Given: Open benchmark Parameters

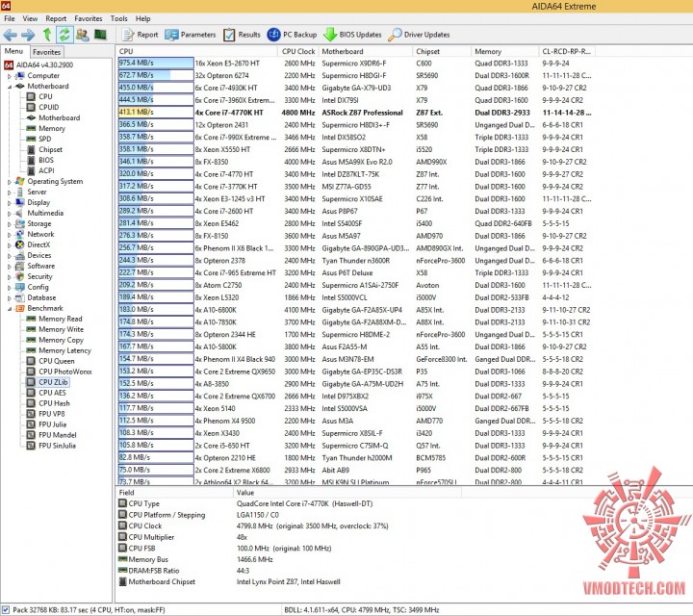Looking at the screenshot, I should pyautogui.click(x=190, y=35).
